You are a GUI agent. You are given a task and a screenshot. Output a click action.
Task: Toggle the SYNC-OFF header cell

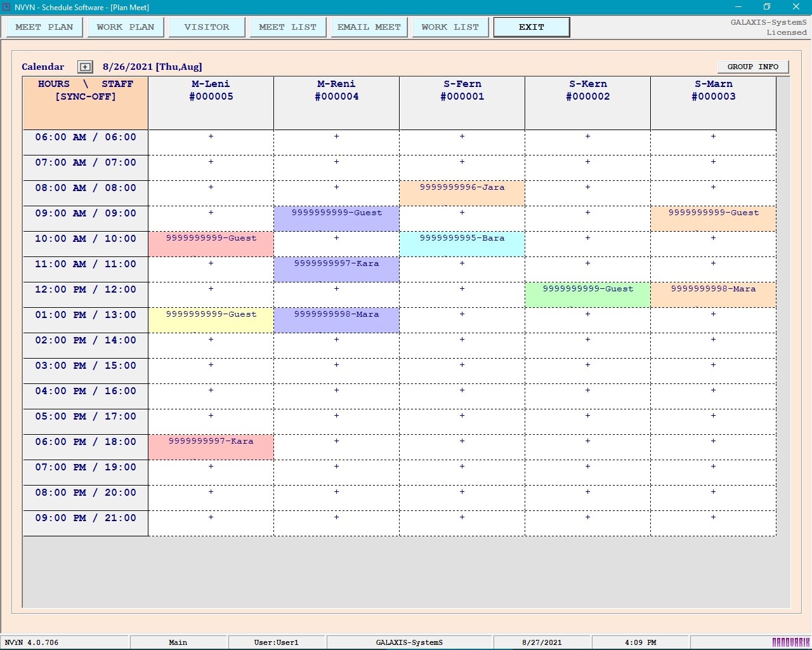click(x=86, y=103)
